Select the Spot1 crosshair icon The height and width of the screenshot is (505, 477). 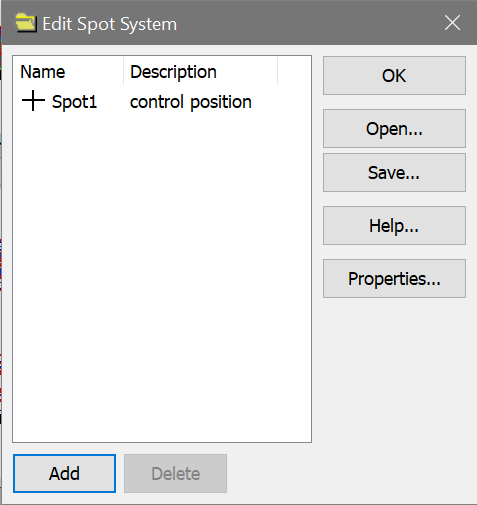[33, 101]
